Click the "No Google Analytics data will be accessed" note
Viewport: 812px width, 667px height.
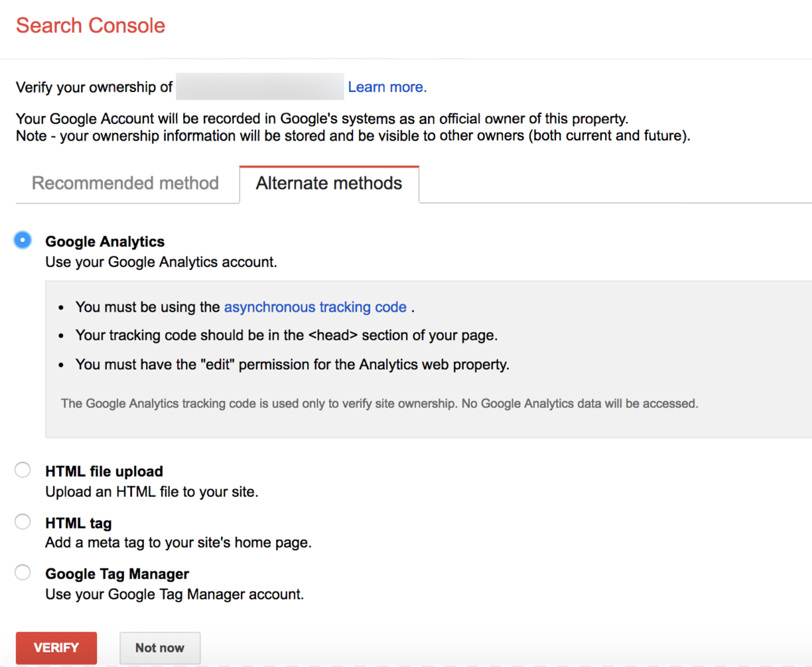(x=379, y=403)
